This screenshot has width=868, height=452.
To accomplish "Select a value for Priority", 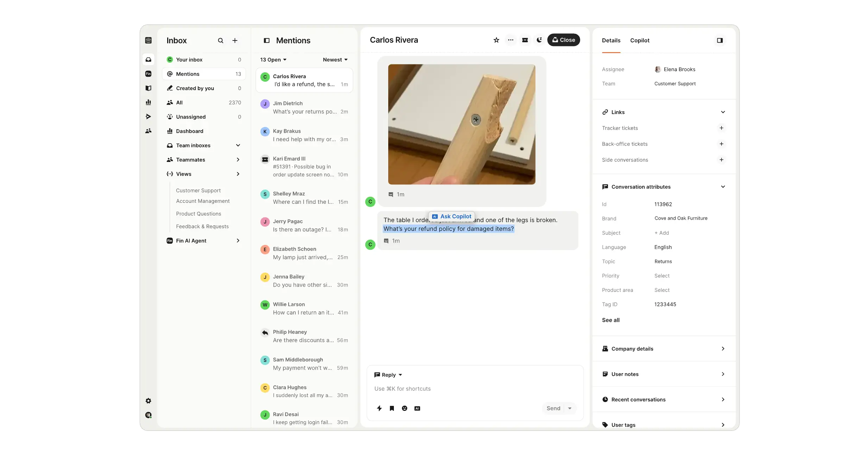I will (x=662, y=276).
